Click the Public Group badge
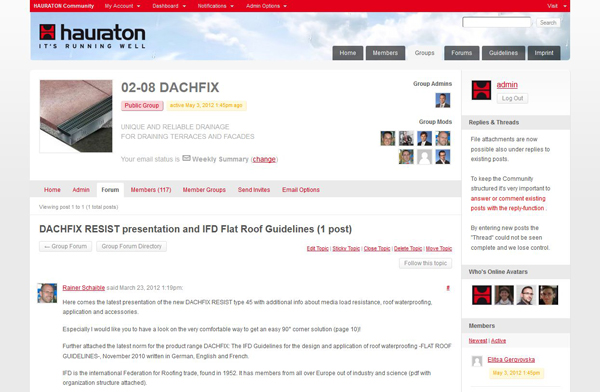The image size is (600, 392). pyautogui.click(x=142, y=106)
